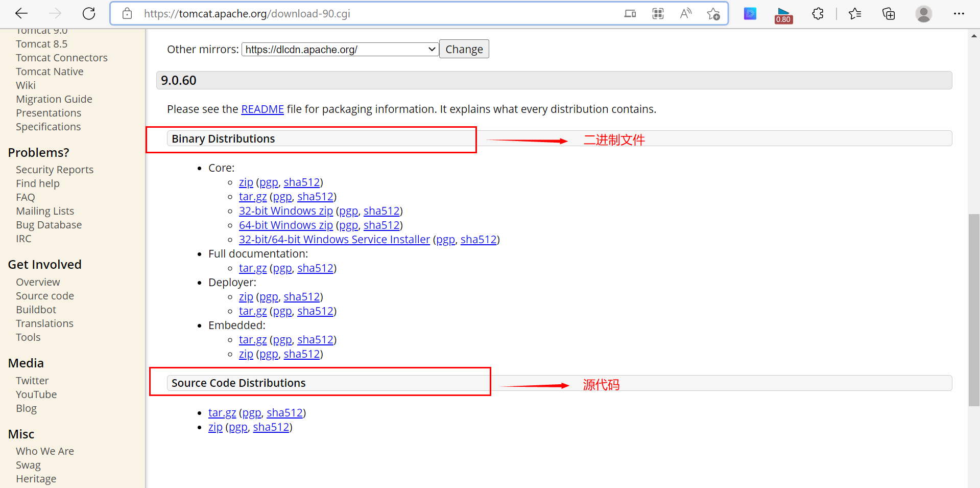The width and height of the screenshot is (980, 488).
Task: Open the README link
Action: coord(262,109)
